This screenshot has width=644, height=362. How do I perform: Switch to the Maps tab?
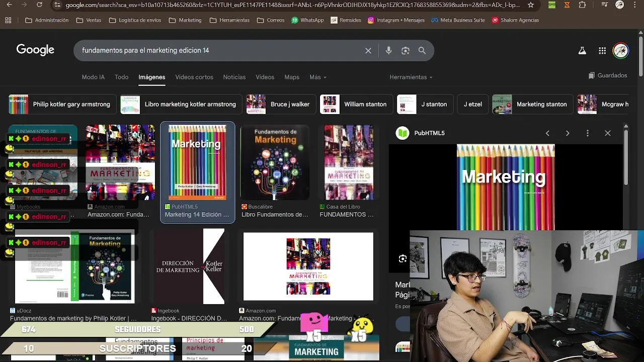pos(292,77)
